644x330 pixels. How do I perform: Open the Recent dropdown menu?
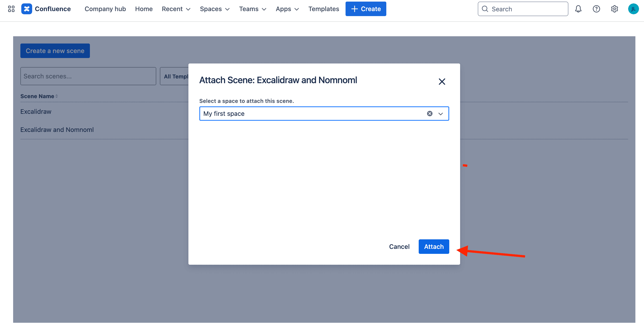pyautogui.click(x=176, y=9)
